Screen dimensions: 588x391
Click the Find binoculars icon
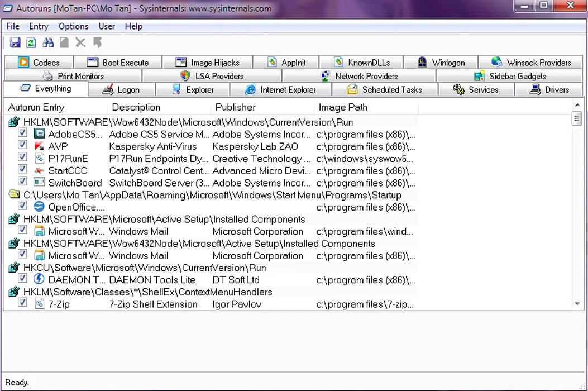pyautogui.click(x=48, y=42)
